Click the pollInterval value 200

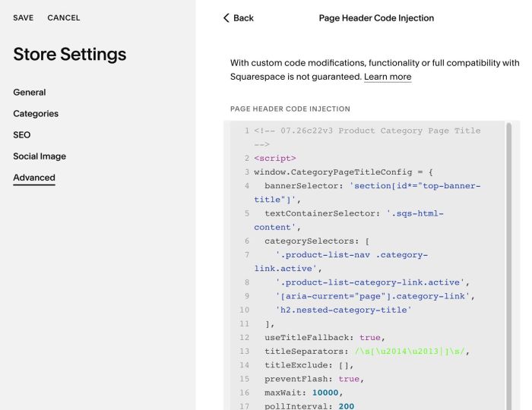(x=346, y=406)
